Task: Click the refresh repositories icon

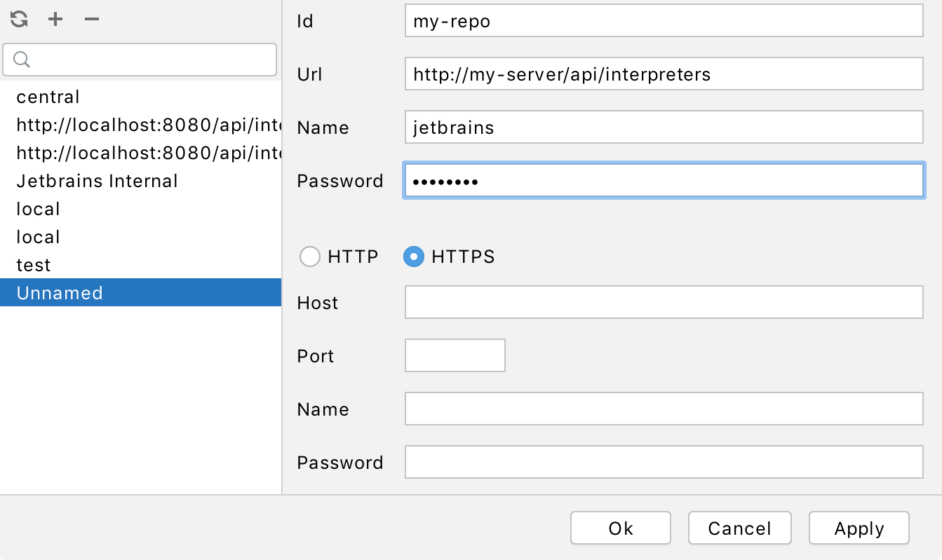Action: click(19, 19)
